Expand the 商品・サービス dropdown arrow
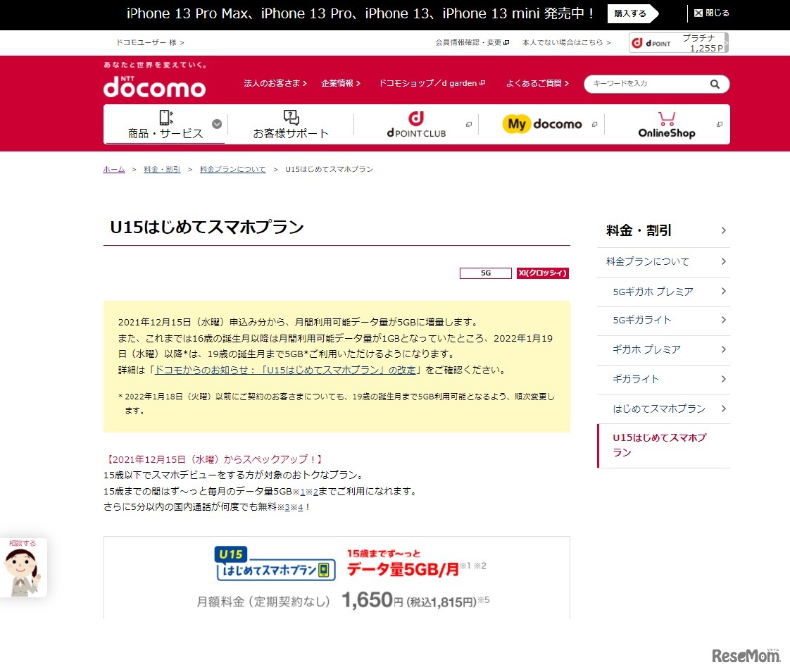The height and width of the screenshot is (672, 790). tap(217, 124)
